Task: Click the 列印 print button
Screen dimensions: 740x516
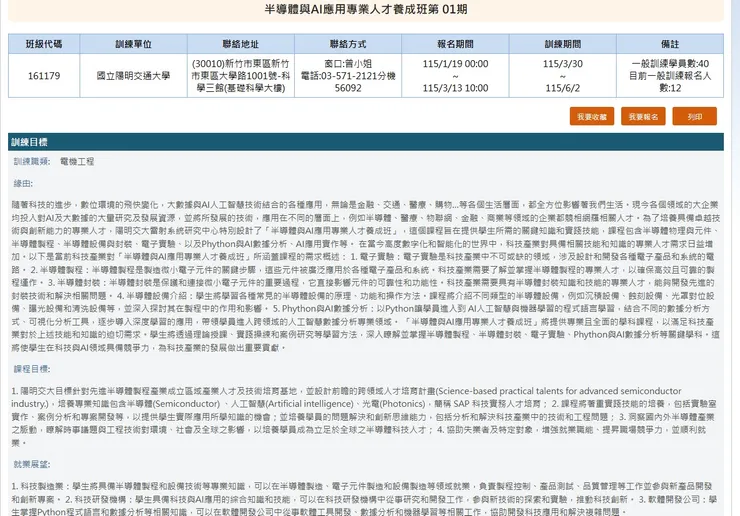Action: (x=695, y=117)
